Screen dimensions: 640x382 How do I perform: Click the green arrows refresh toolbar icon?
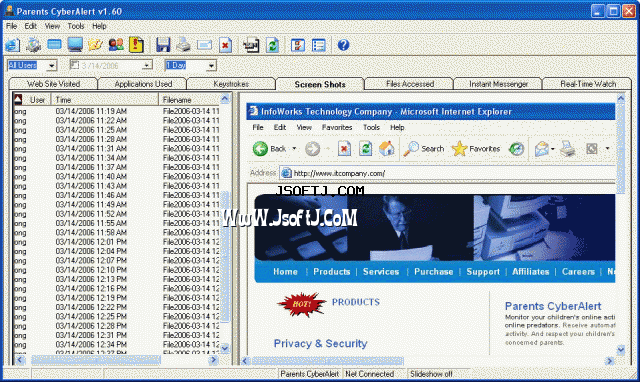tap(272, 44)
